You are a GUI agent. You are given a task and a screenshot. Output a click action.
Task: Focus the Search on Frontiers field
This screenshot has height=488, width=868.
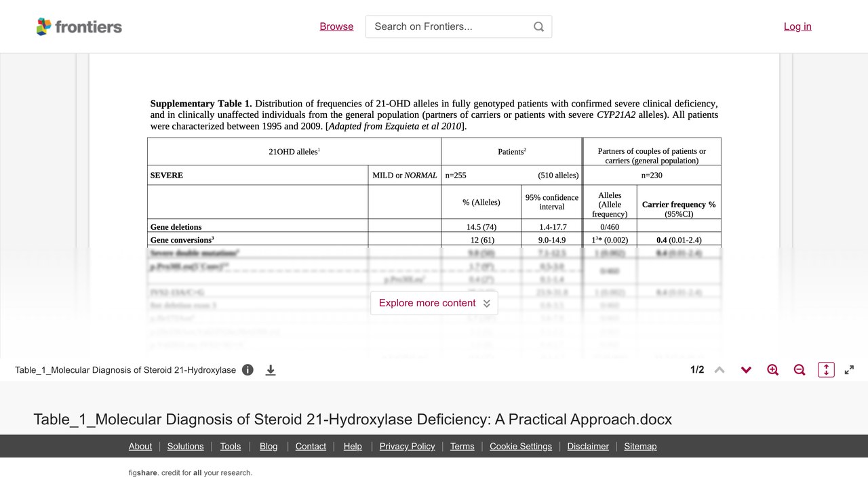pyautogui.click(x=458, y=26)
